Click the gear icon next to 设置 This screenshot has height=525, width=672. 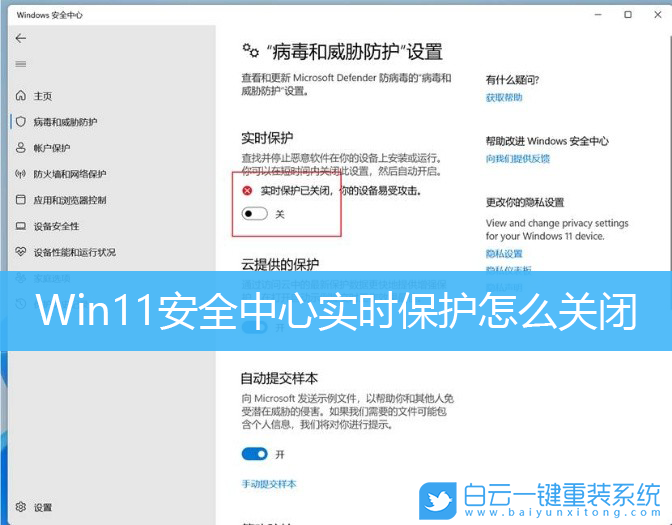coord(21,507)
